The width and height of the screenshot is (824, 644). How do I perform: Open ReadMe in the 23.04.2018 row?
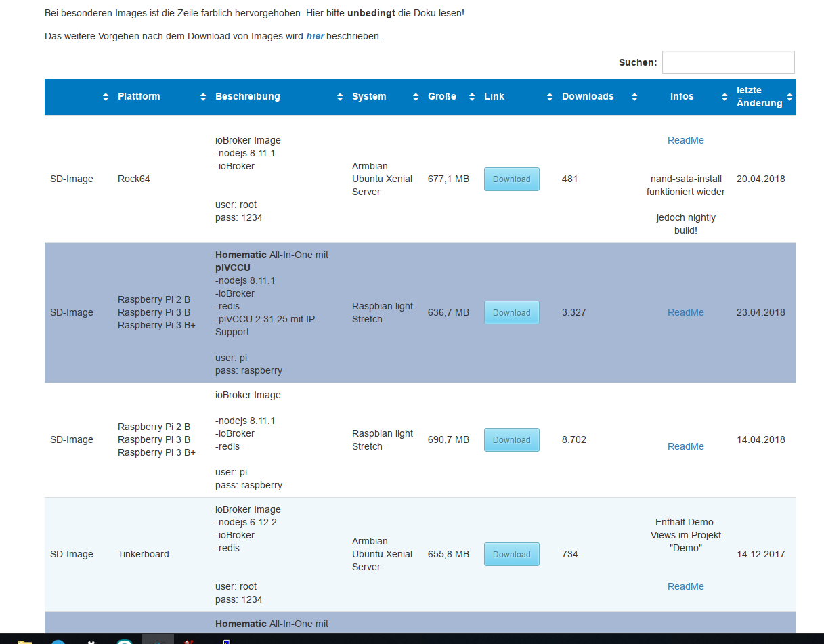click(x=686, y=312)
